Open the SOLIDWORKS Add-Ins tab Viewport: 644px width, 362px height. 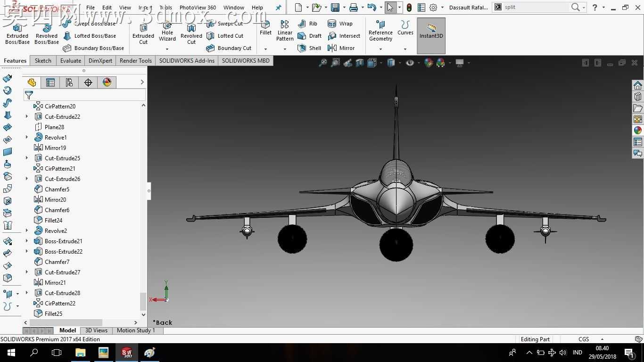tap(187, 60)
